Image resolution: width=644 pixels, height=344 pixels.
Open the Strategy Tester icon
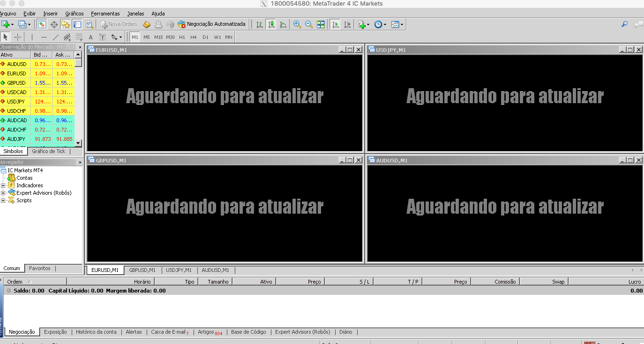click(x=89, y=24)
